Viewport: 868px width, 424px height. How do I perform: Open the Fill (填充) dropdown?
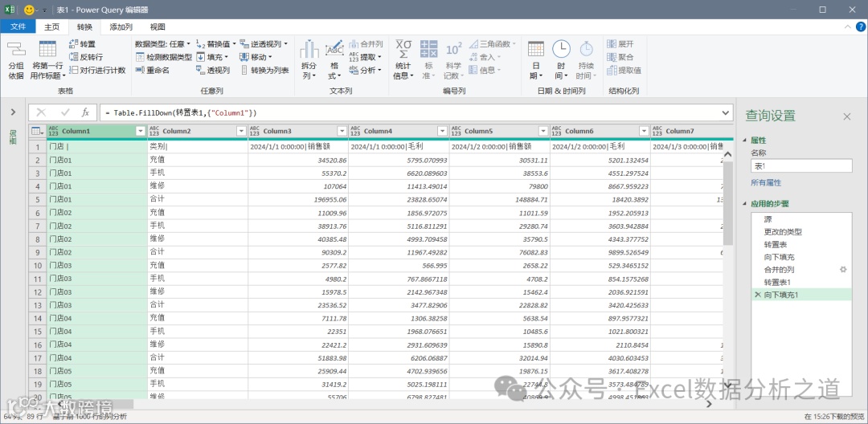click(x=212, y=57)
